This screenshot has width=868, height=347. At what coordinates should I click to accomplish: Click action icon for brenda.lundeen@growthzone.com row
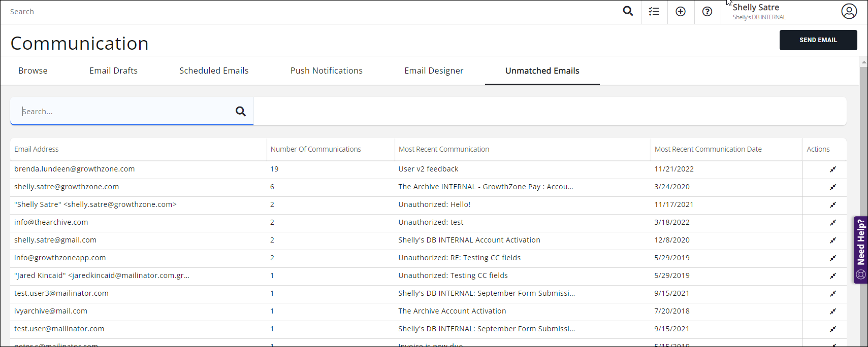click(x=833, y=169)
